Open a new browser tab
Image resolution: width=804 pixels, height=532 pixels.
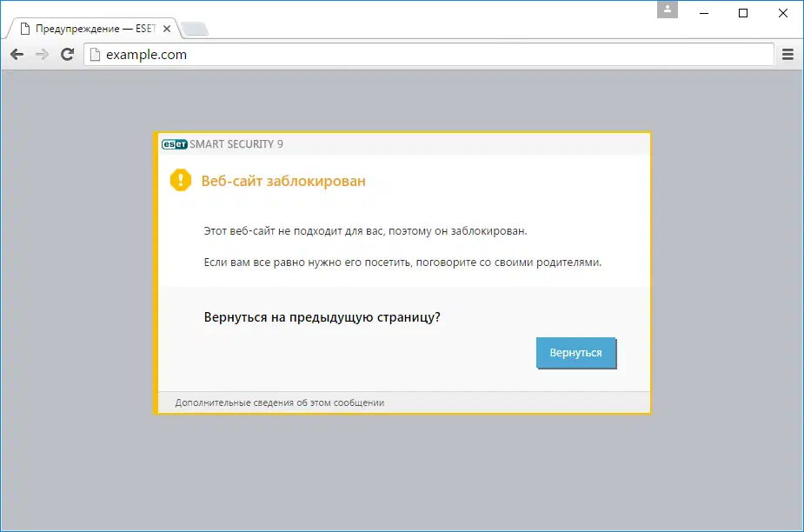point(195,29)
